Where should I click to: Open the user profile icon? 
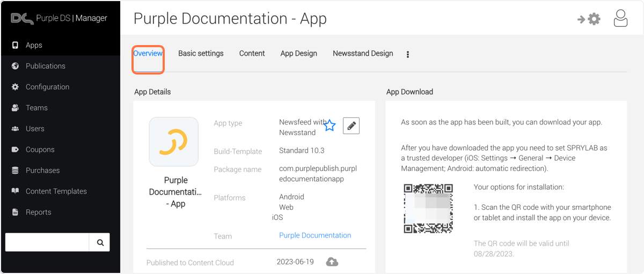(x=620, y=18)
